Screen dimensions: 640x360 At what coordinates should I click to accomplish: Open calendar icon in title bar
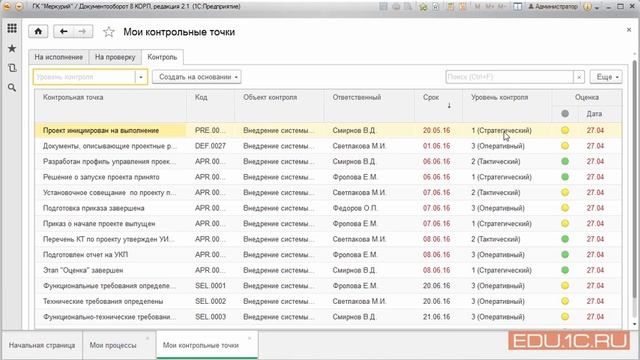pyautogui.click(x=463, y=7)
